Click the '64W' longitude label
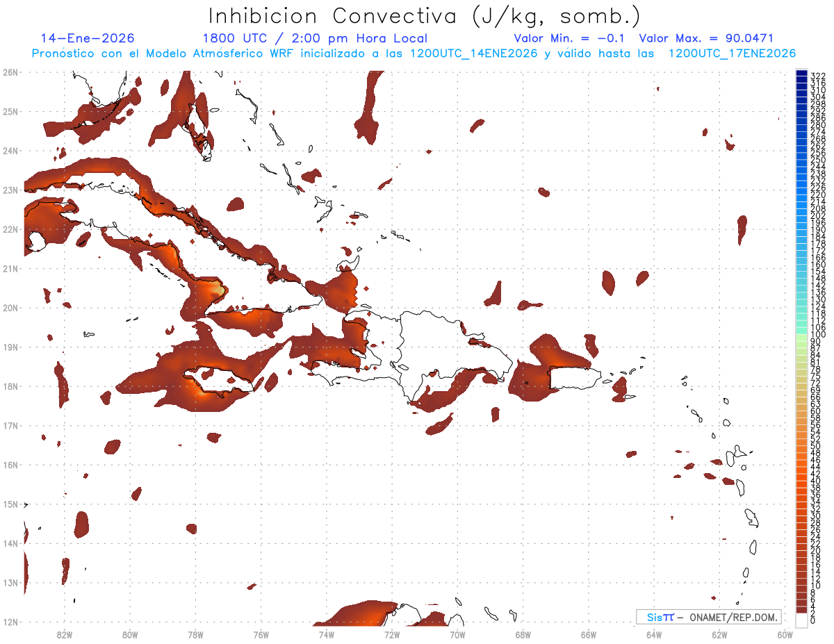This screenshot has height=644, width=834. [654, 634]
